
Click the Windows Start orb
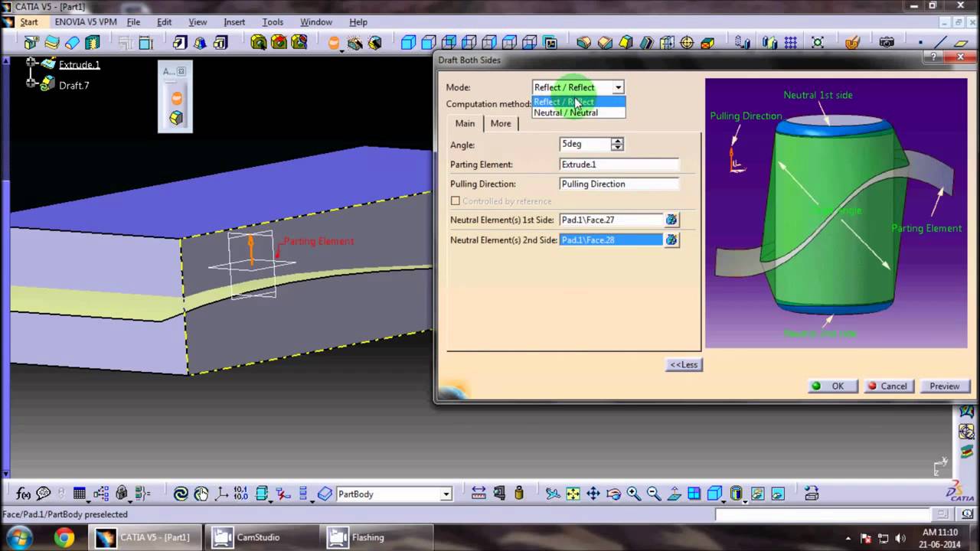point(19,537)
